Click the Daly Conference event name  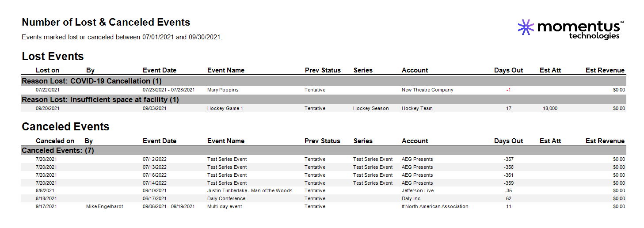[x=226, y=198]
